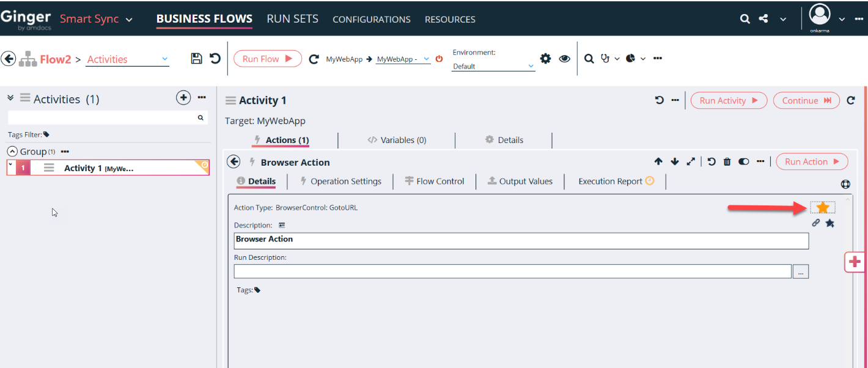The height and width of the screenshot is (368, 868).
Task: Click the Run Description input field
Action: [512, 271]
